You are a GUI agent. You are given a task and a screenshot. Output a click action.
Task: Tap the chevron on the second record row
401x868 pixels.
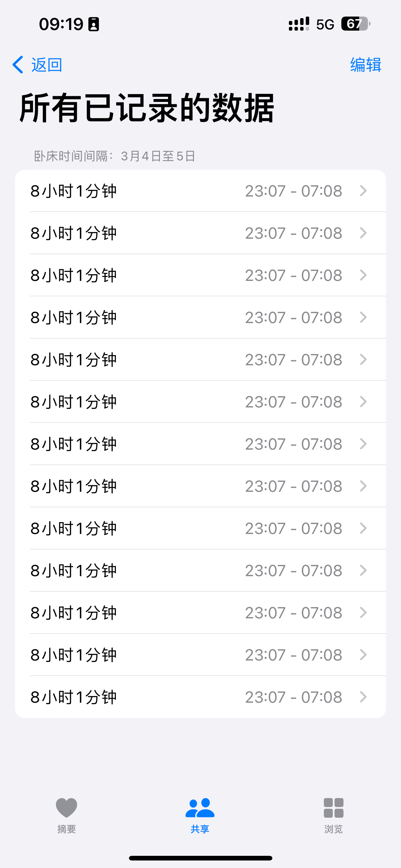pos(363,233)
